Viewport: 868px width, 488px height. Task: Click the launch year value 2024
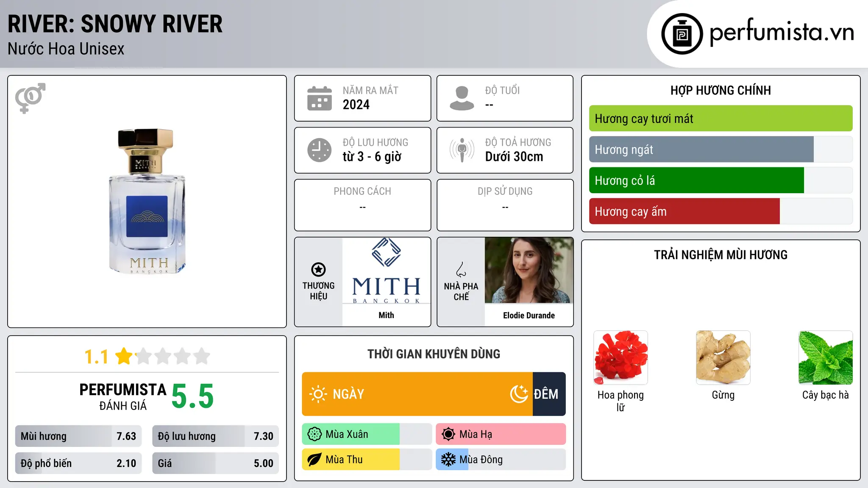click(356, 105)
